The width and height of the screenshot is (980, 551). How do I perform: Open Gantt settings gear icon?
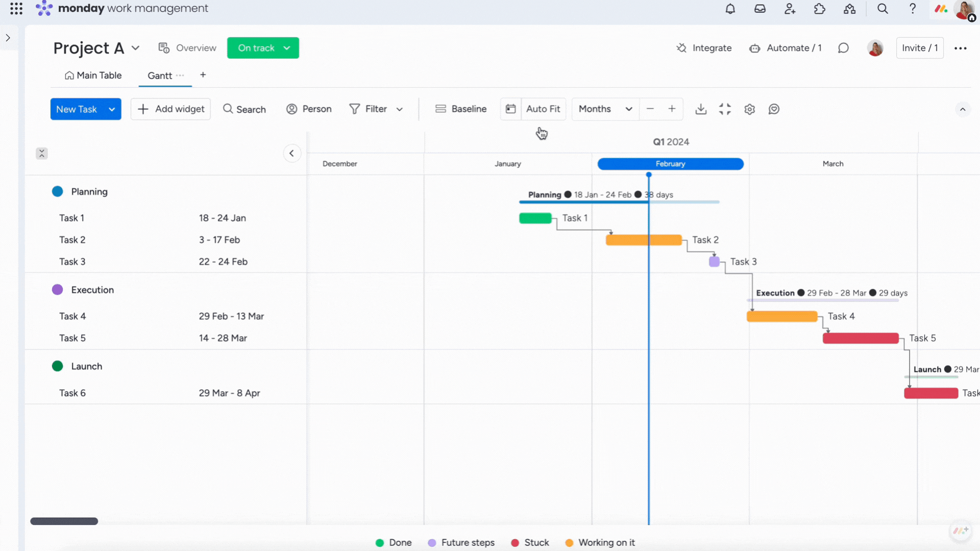749,109
